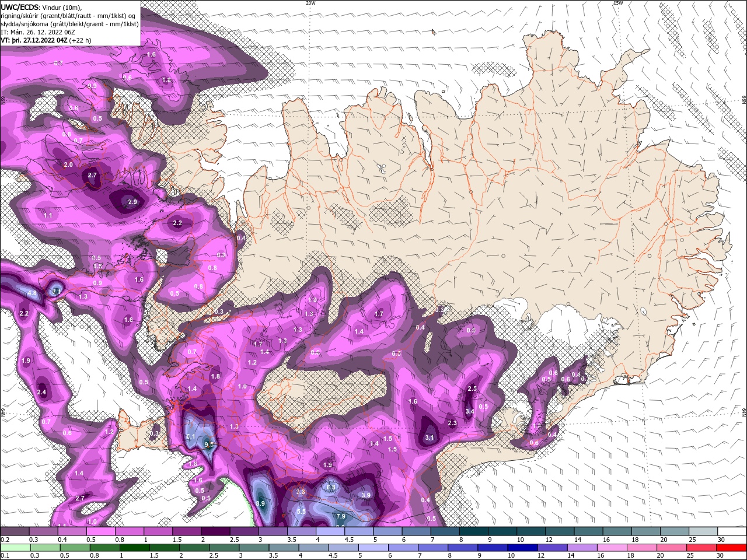Select the 2.4 value label on the map
747x560 pixels.
point(41,393)
